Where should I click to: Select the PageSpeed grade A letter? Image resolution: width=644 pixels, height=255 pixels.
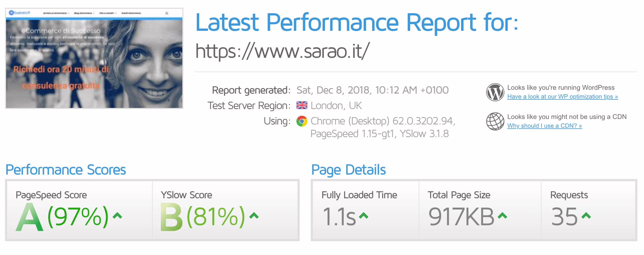pos(30,217)
